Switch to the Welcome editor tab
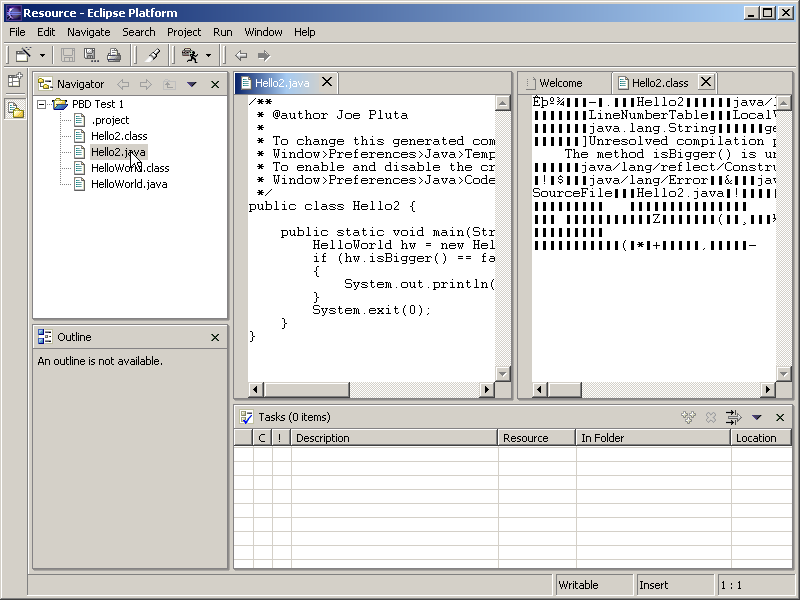 pyautogui.click(x=561, y=83)
